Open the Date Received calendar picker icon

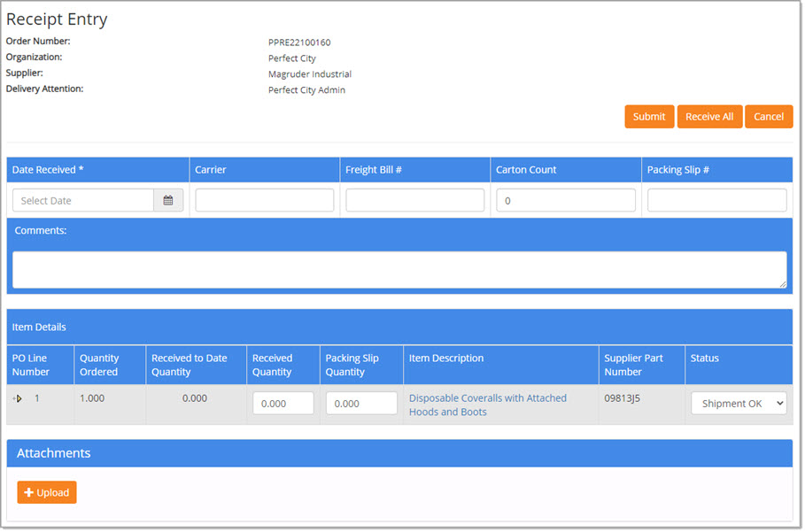click(x=168, y=201)
